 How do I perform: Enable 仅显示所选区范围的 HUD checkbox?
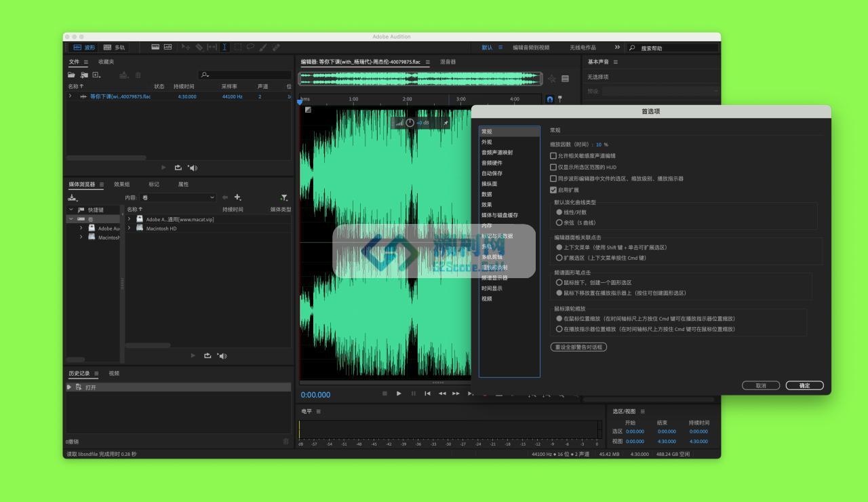[553, 167]
